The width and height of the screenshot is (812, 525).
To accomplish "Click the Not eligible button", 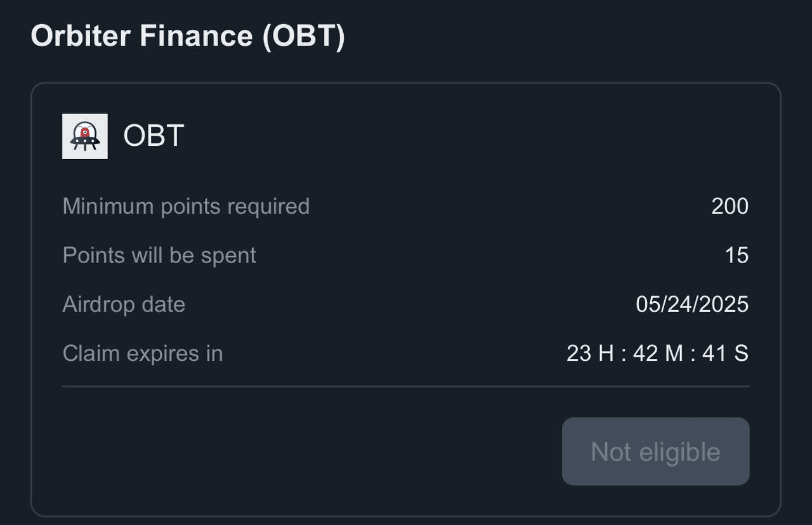I will coord(655,451).
